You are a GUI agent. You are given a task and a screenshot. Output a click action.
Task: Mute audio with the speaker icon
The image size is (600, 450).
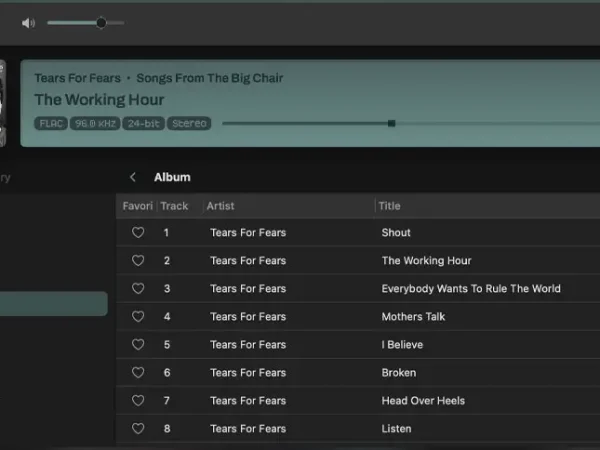pos(28,23)
